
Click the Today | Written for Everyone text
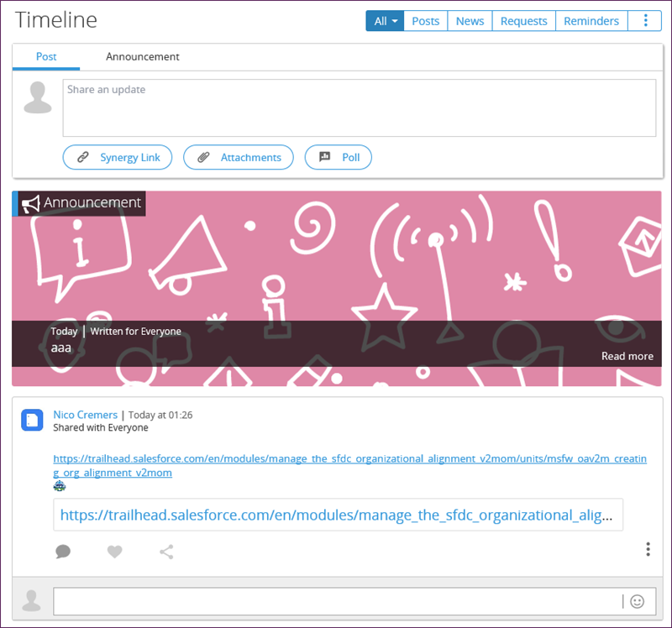[116, 331]
